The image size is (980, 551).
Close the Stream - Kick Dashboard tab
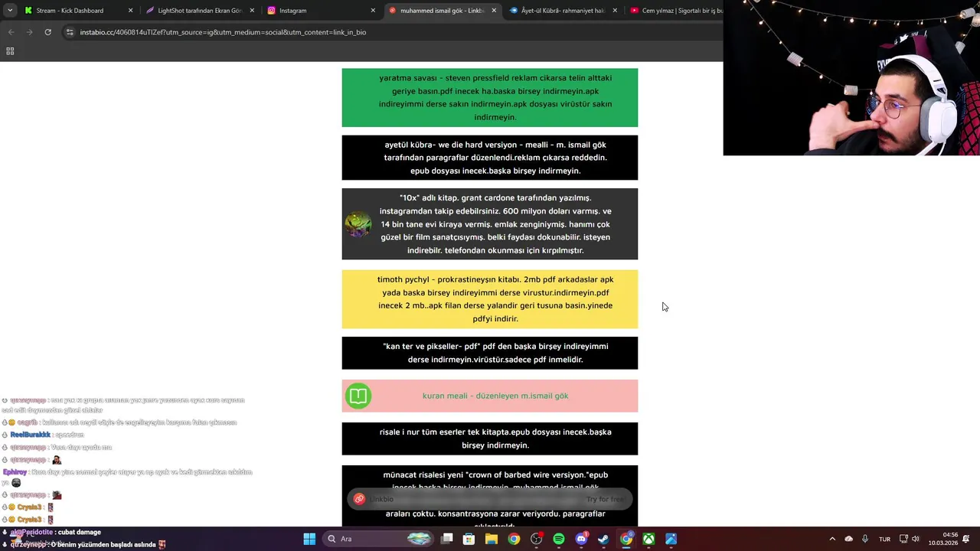click(130, 11)
